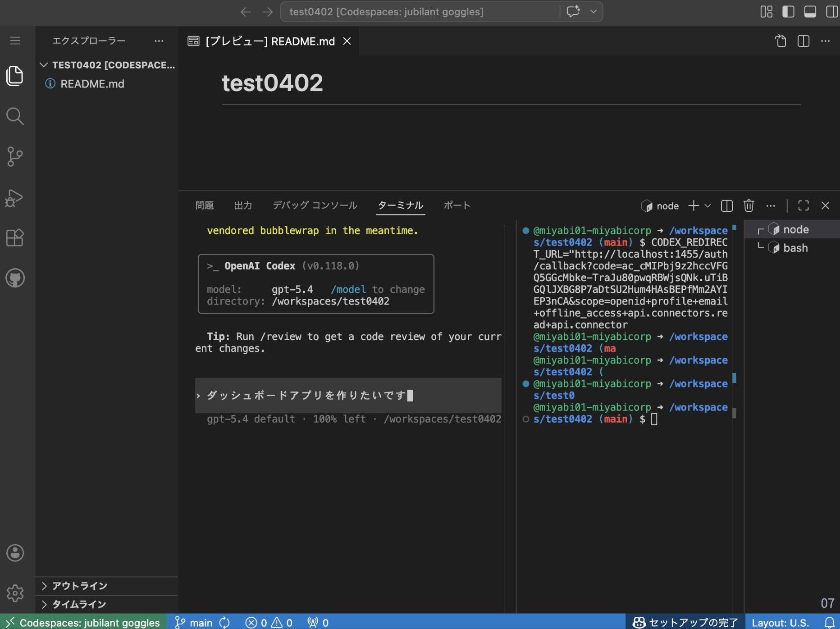Click the command center search box

coord(420,12)
